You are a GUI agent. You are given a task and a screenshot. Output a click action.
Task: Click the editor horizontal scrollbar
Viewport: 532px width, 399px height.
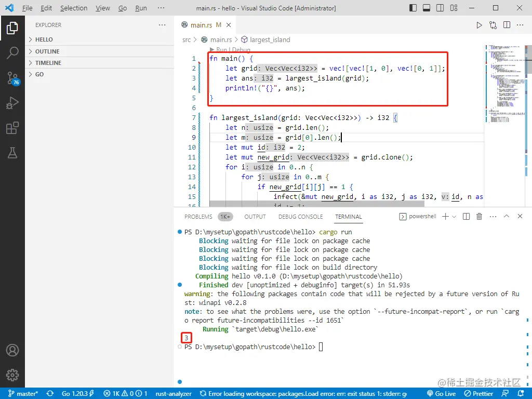(x=317, y=204)
